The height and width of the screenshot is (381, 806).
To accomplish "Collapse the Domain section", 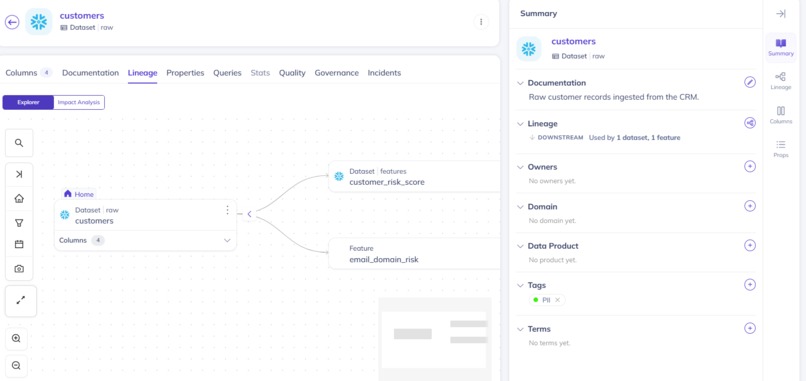I will tap(520, 207).
